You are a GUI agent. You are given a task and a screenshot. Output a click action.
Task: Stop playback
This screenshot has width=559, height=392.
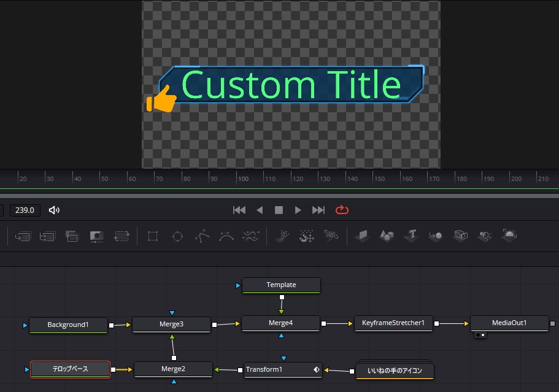(x=279, y=210)
